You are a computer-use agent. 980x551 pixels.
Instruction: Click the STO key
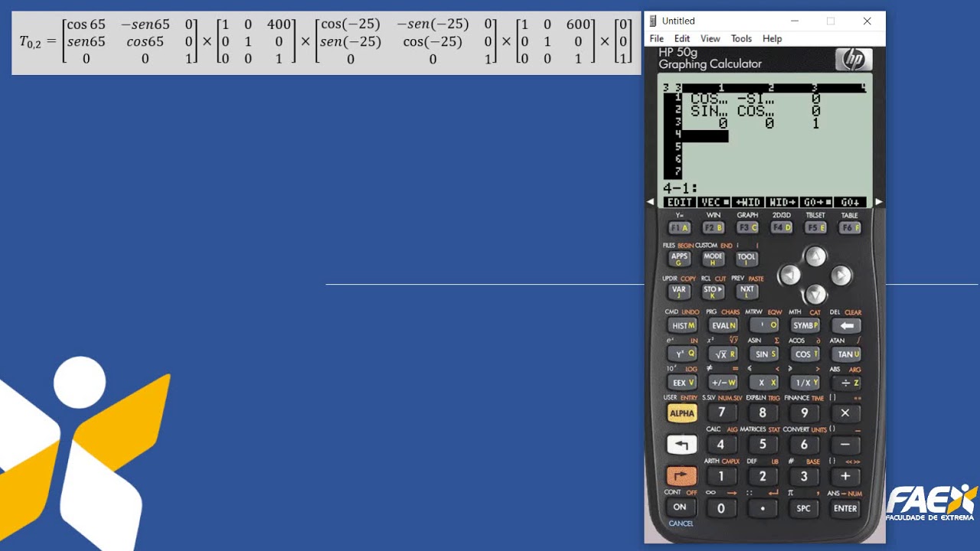point(714,292)
